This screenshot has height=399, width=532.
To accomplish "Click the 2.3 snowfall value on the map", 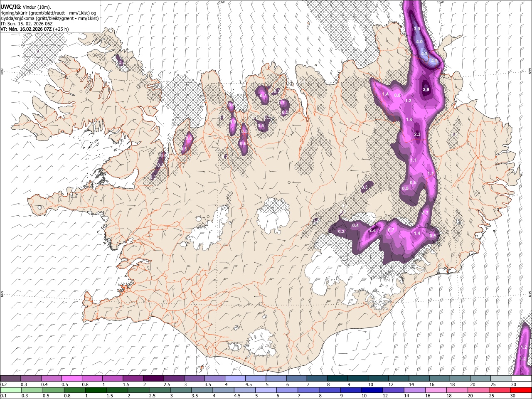I will coord(418,134).
